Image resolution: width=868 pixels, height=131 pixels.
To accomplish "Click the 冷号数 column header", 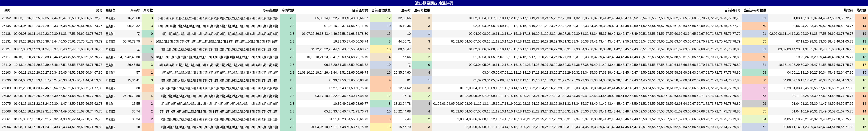I will [x=148, y=11].
